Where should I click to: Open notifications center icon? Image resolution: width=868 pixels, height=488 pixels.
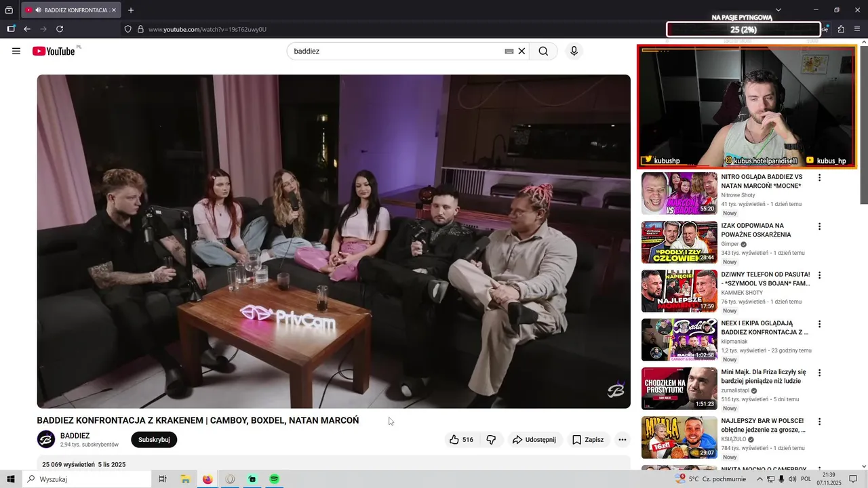point(854,479)
